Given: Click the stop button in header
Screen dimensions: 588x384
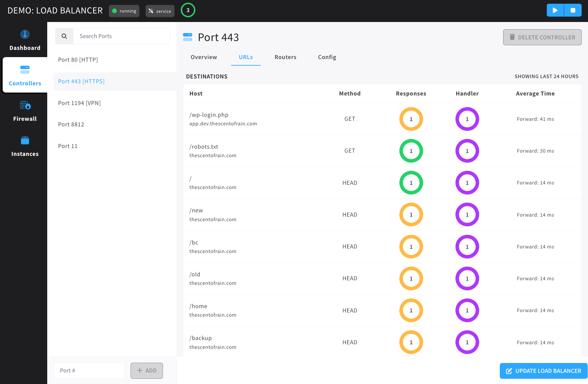Looking at the screenshot, I should pos(573,10).
